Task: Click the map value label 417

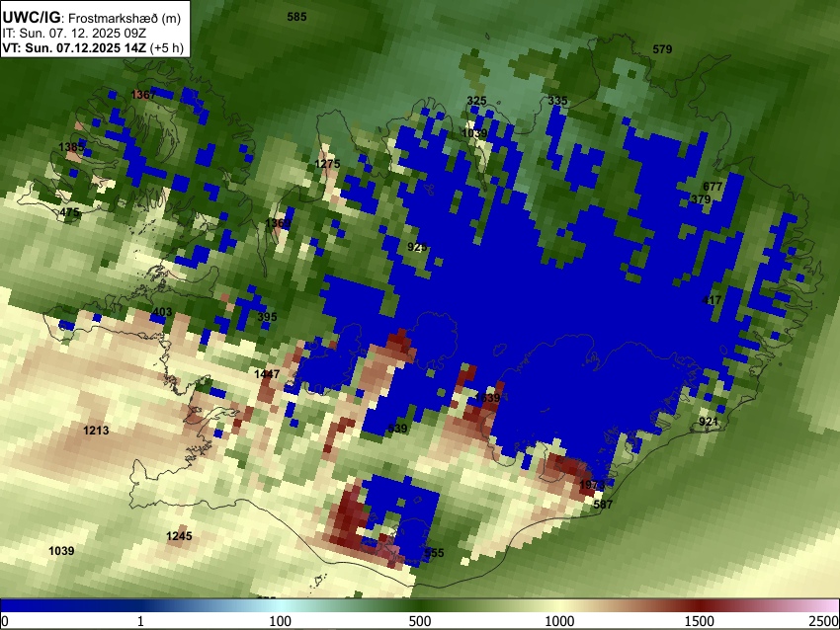Action: [712, 300]
